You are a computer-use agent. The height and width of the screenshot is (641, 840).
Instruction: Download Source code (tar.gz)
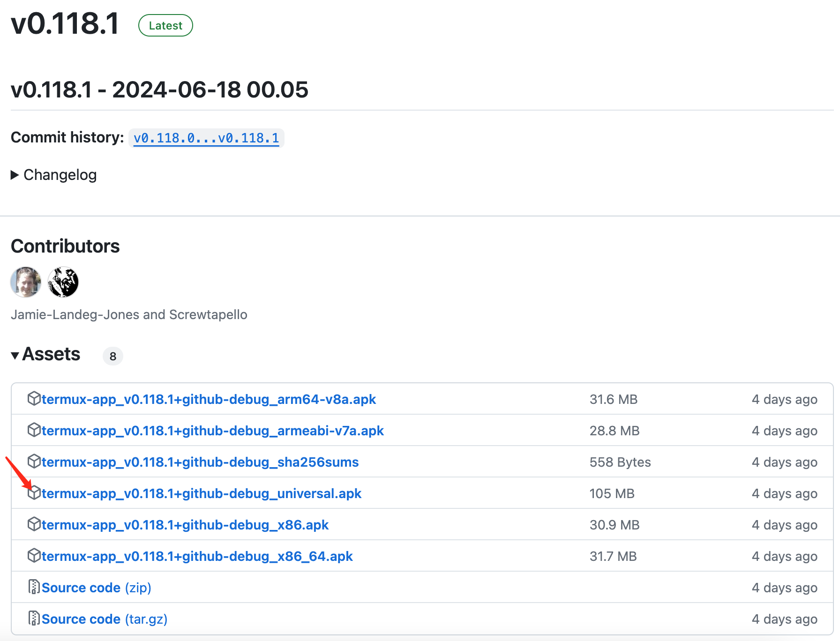point(105,619)
